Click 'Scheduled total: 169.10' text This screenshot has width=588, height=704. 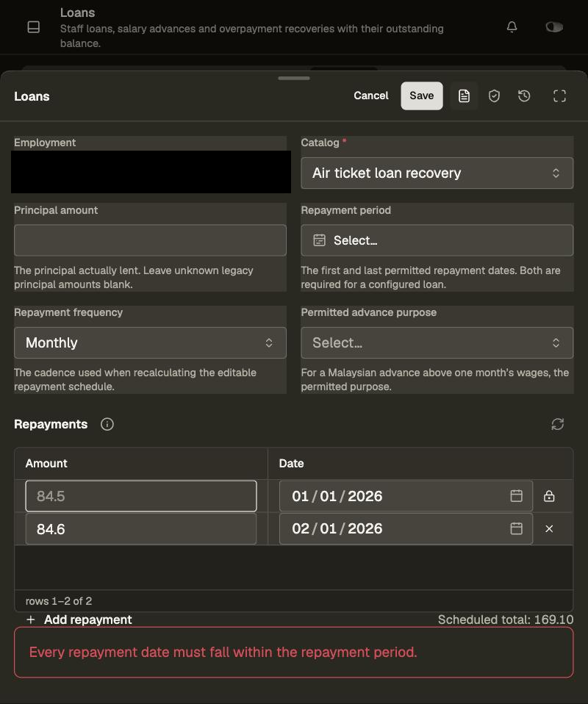[x=506, y=619]
